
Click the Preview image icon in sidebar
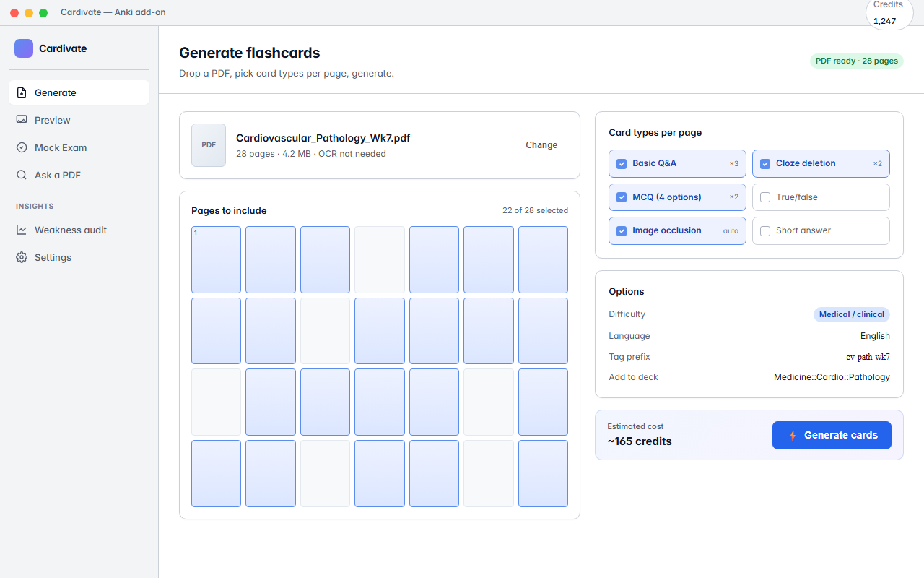coord(22,120)
